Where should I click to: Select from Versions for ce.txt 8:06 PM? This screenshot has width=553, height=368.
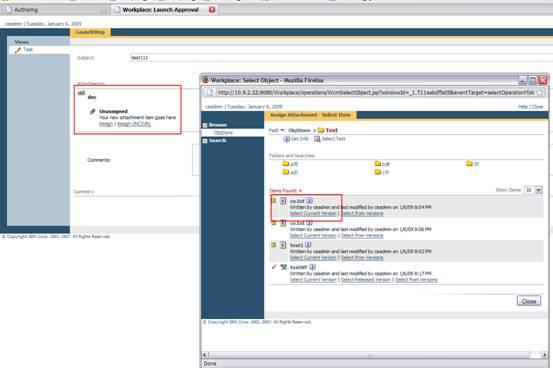click(x=362, y=236)
